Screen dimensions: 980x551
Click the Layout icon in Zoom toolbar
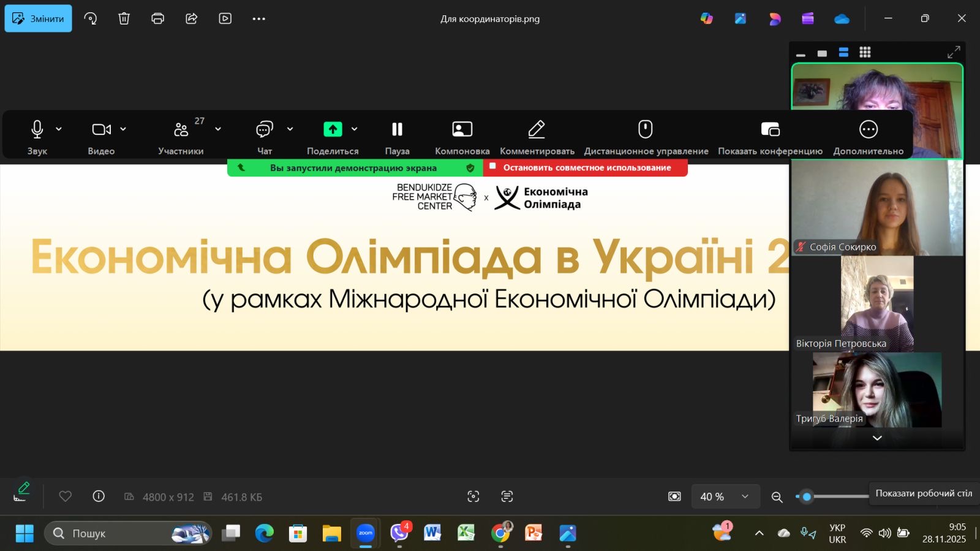(x=462, y=129)
